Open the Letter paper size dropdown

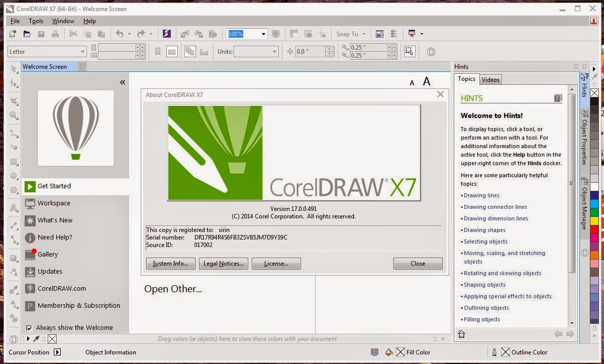click(x=83, y=51)
